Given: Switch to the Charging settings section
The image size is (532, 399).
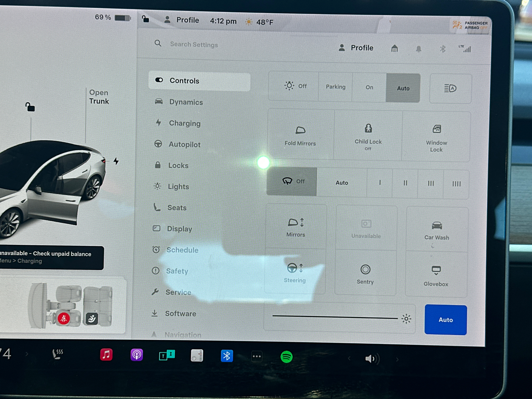Looking at the screenshot, I should [185, 123].
